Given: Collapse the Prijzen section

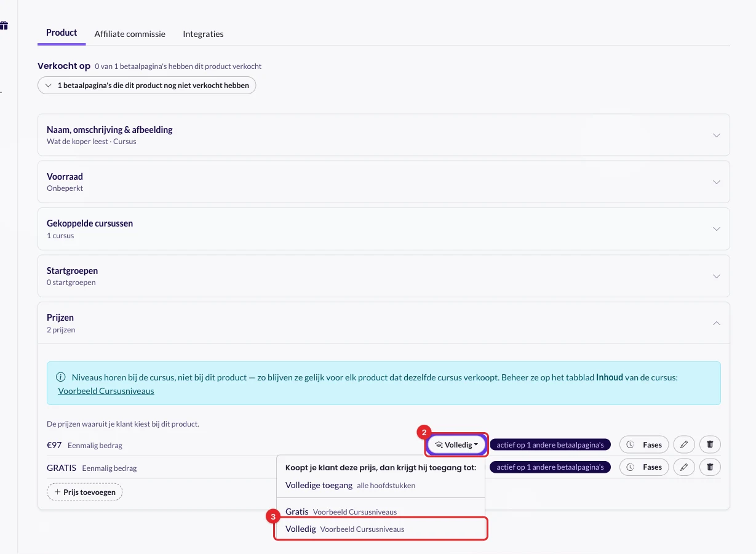Looking at the screenshot, I should click(384, 323).
